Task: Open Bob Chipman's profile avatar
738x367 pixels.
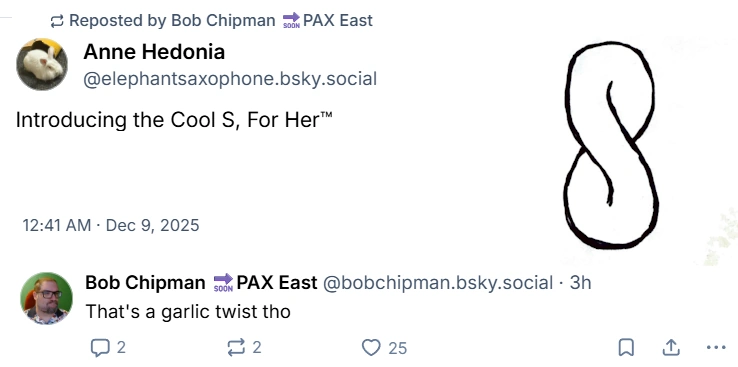Action: click(x=47, y=298)
